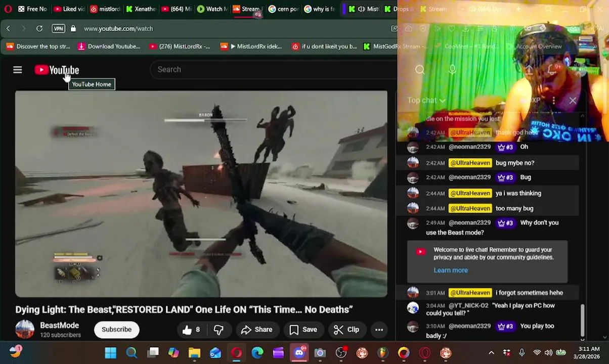The width and height of the screenshot is (609, 364).
Task: Open the more actions three-dot menu
Action: click(x=379, y=330)
